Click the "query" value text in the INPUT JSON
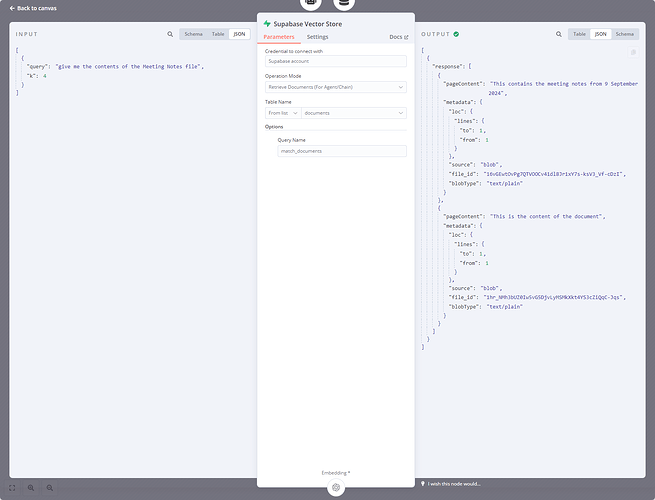 (129, 66)
